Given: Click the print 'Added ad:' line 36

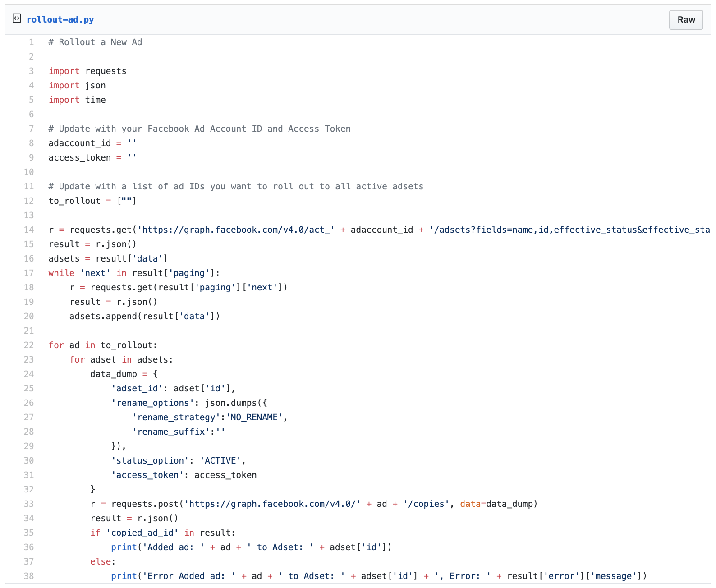Looking at the screenshot, I should pyautogui.click(x=252, y=547).
